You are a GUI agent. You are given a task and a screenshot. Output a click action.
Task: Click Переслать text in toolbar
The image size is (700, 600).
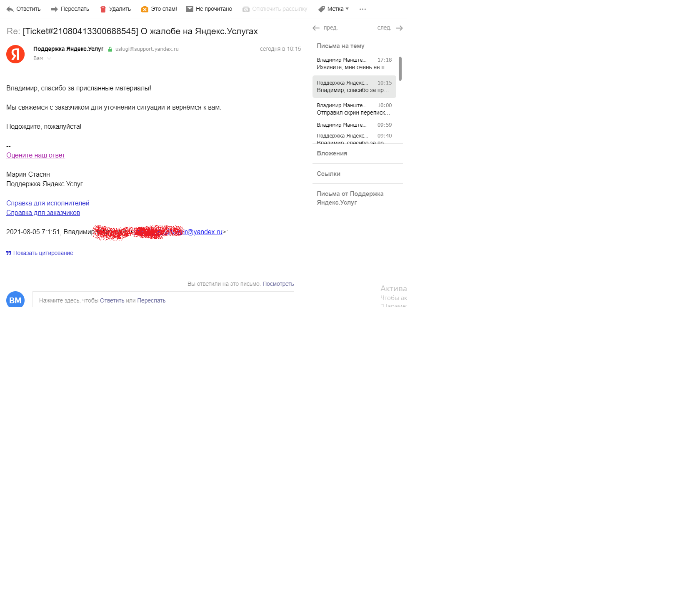75,9
